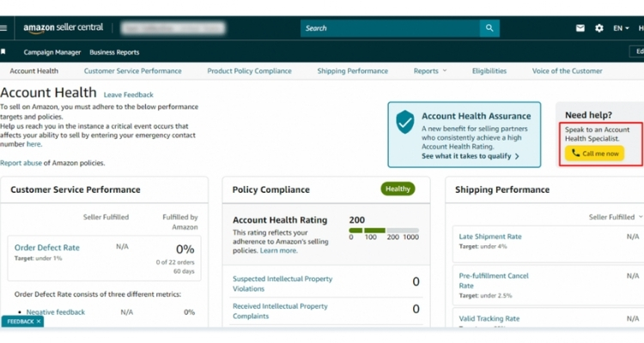This screenshot has width=644, height=343.
Task: Switch to Shipping Performance tab
Action: click(x=352, y=71)
